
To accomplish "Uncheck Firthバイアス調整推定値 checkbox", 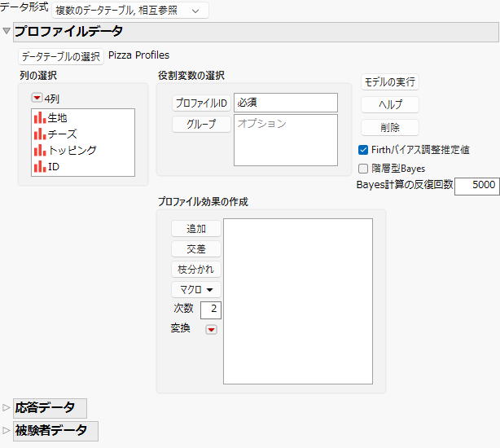I will 363,150.
